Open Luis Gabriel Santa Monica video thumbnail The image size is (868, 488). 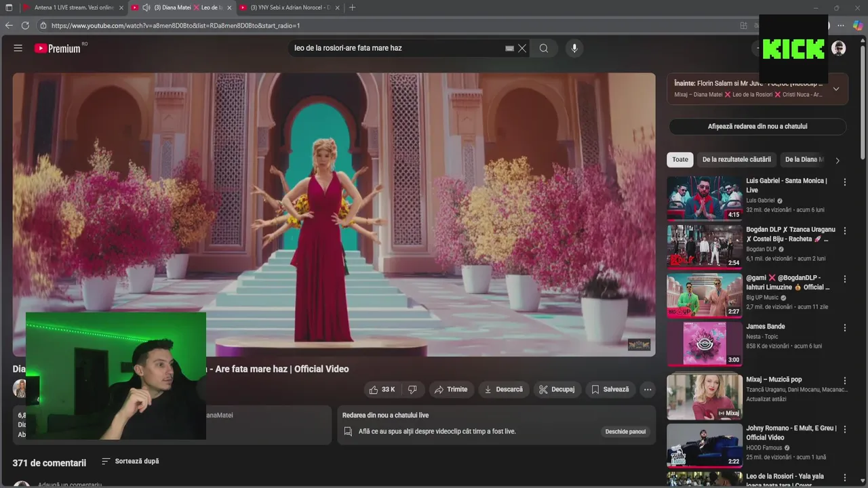705,198
